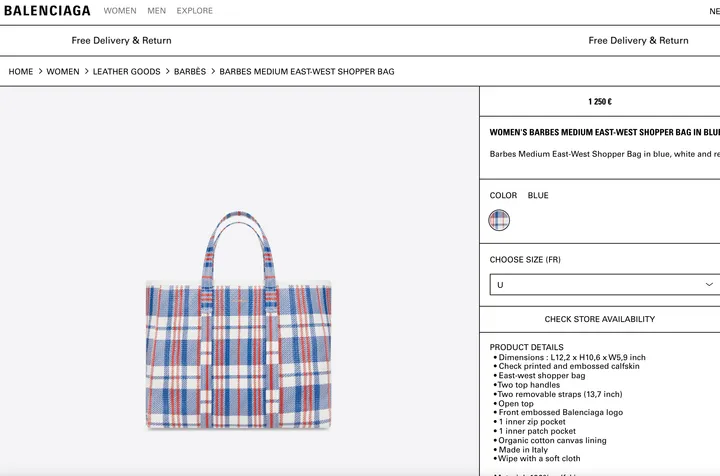This screenshot has height=476, width=720.
Task: Select the blue plaid color swatch
Action: click(x=499, y=220)
